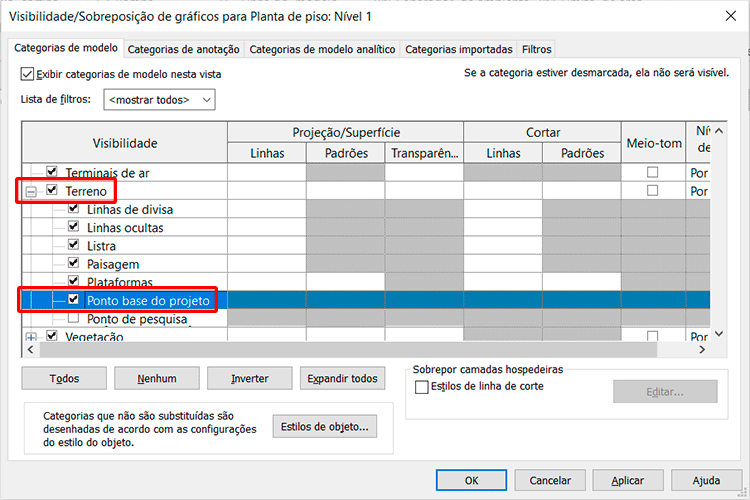
Task: Toggle Linhas de divisa checkbox
Action: [73, 208]
